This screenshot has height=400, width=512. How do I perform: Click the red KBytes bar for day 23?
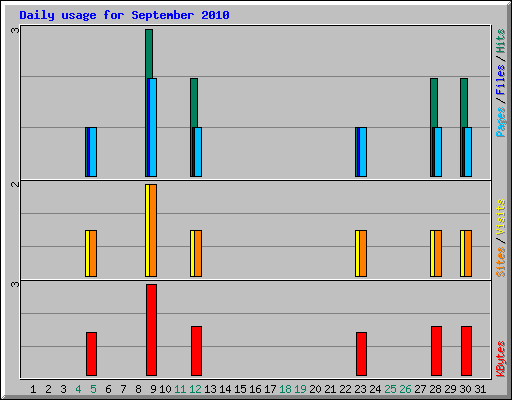[x=361, y=354]
